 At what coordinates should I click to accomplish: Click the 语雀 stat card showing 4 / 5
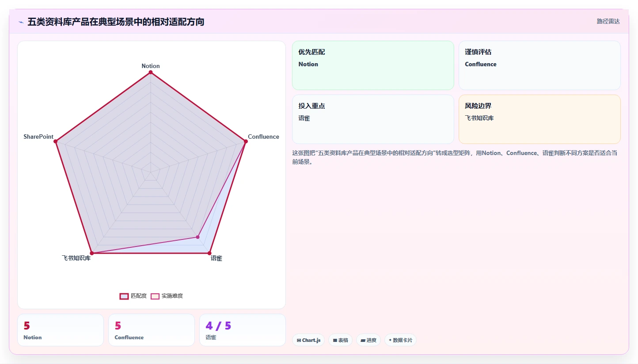243,330
